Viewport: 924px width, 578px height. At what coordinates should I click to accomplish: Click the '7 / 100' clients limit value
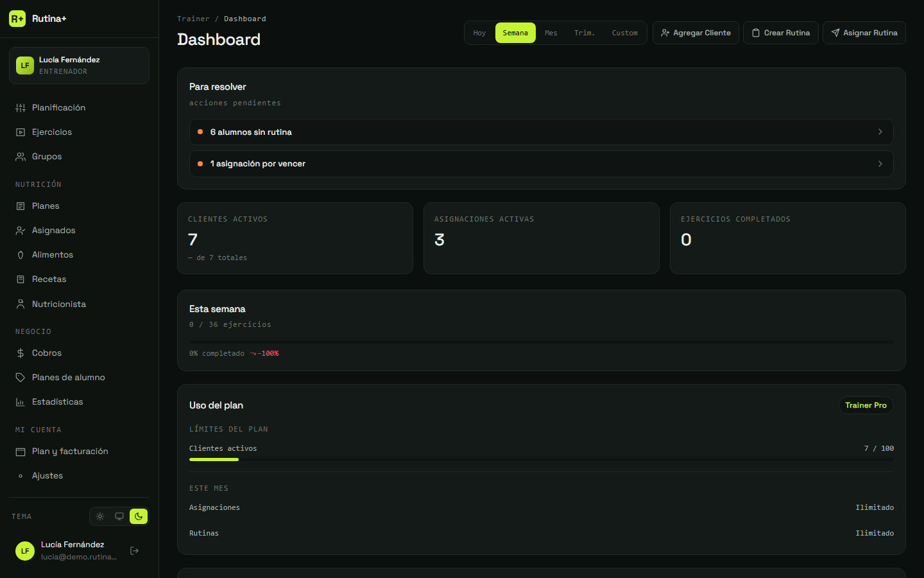878,448
